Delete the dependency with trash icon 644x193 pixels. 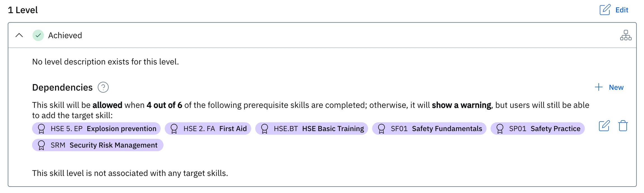tap(623, 126)
